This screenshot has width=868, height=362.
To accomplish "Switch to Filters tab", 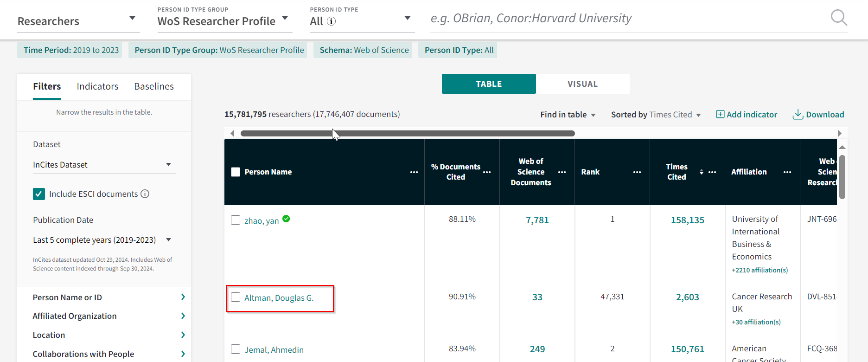I will (x=47, y=86).
